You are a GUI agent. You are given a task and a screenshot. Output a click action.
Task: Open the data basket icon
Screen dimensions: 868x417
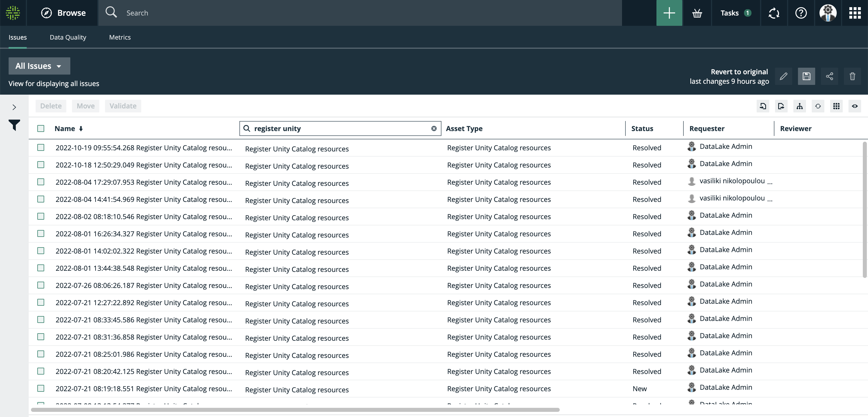point(697,13)
